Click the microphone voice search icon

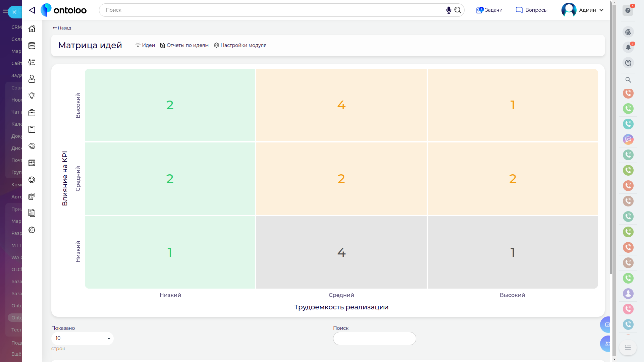click(x=448, y=10)
